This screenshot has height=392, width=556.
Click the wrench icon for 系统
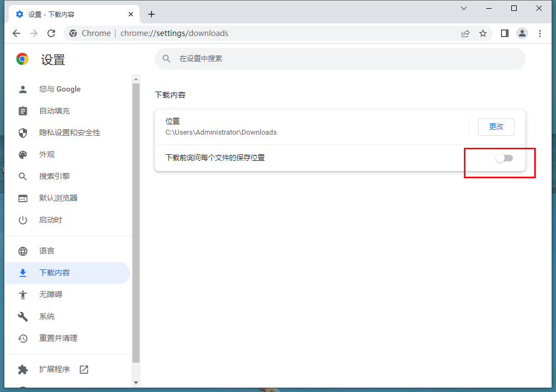(23, 316)
